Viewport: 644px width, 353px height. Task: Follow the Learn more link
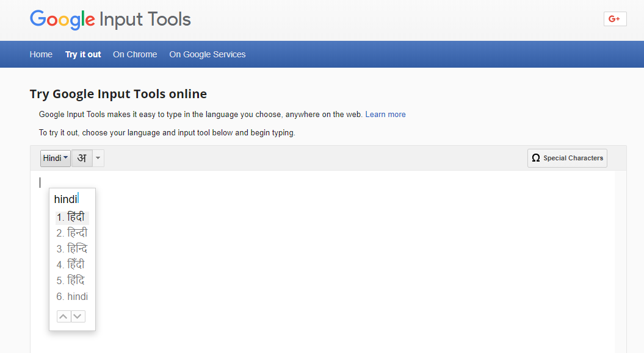click(385, 115)
